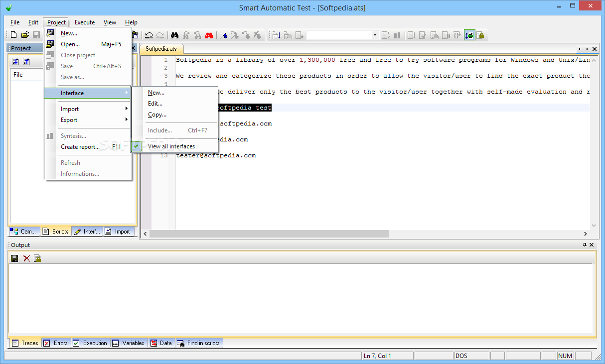Click the New file toolbar icon
605x364 pixels.
point(14,35)
